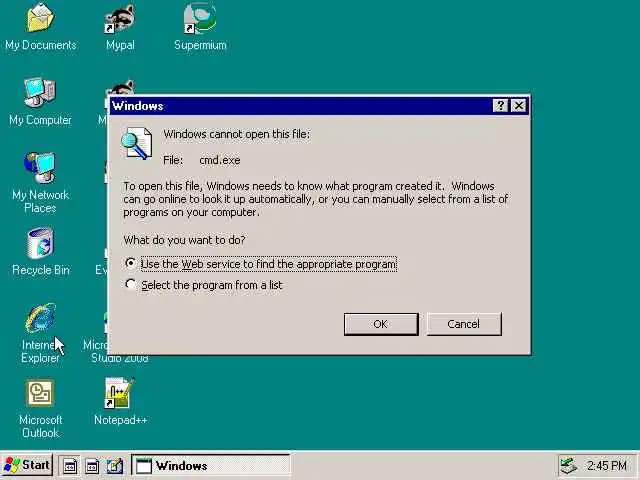
Task: Confirm the dialog with OK
Action: pos(381,324)
